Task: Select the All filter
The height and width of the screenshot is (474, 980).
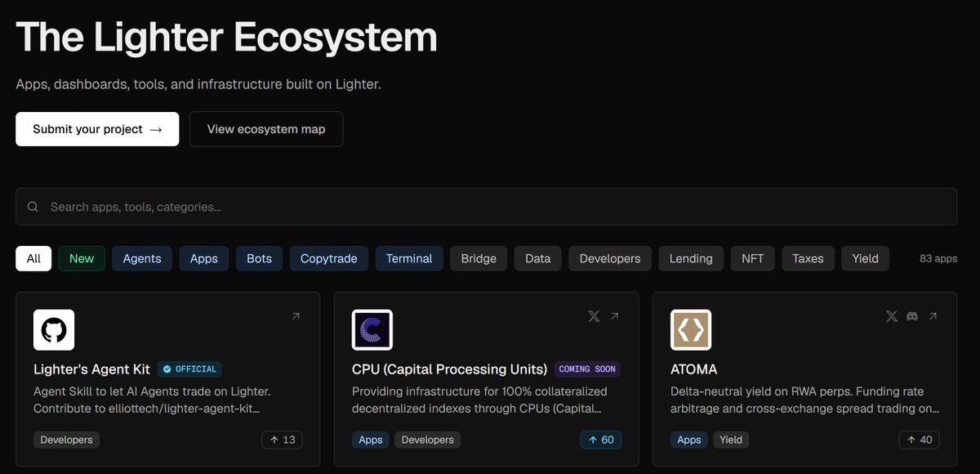Action: tap(33, 258)
